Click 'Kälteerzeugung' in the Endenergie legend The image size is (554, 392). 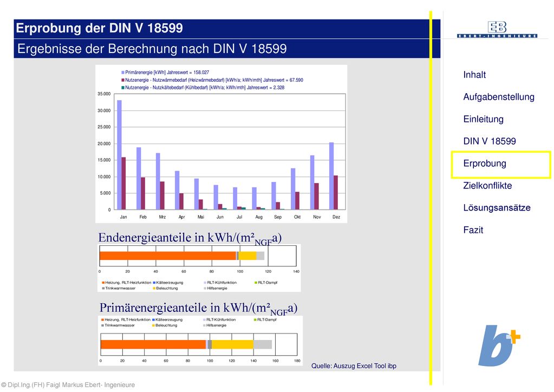pyautogui.click(x=168, y=283)
